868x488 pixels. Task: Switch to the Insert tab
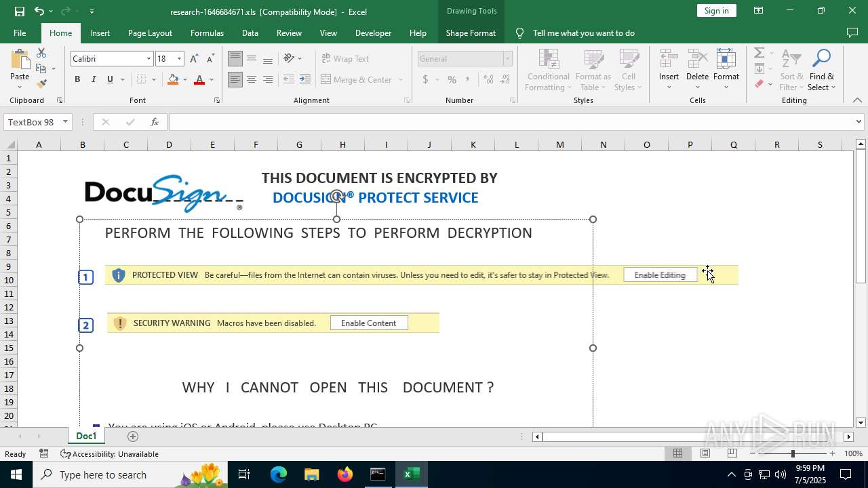tap(100, 33)
